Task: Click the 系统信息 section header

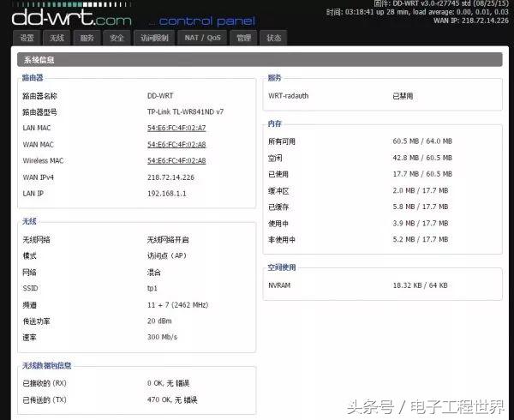Action: click(x=260, y=60)
